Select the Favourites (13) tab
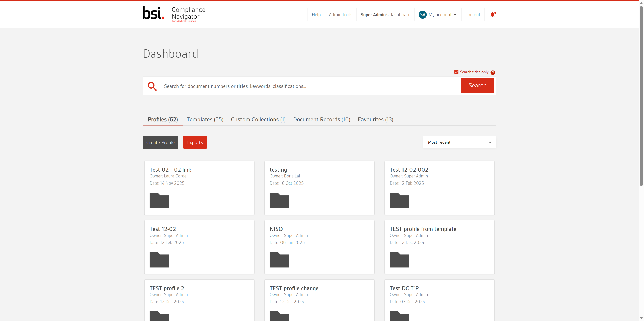Screen dimensions: 644x321 point(375,119)
